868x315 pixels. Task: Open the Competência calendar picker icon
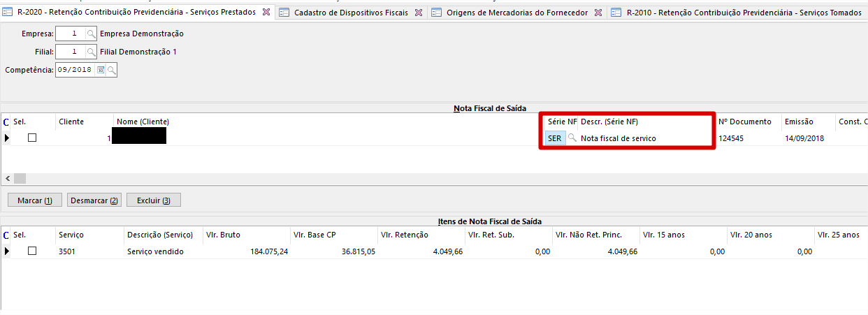pyautogui.click(x=101, y=70)
